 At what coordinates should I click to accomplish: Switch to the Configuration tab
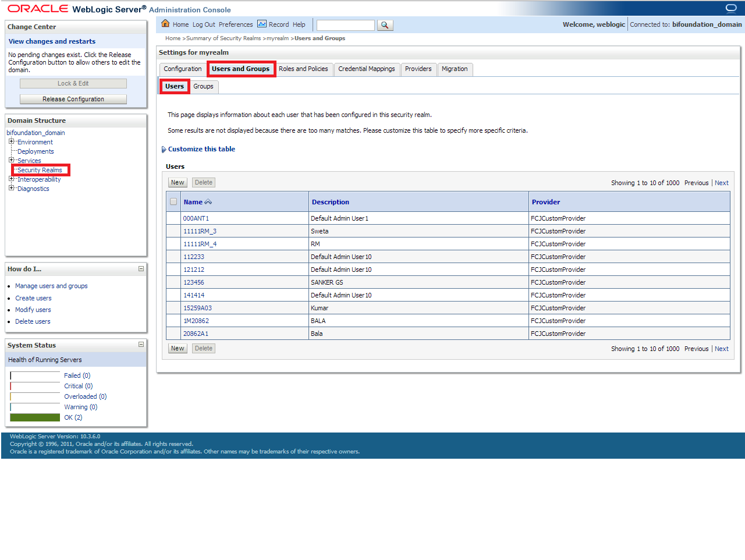(x=183, y=69)
